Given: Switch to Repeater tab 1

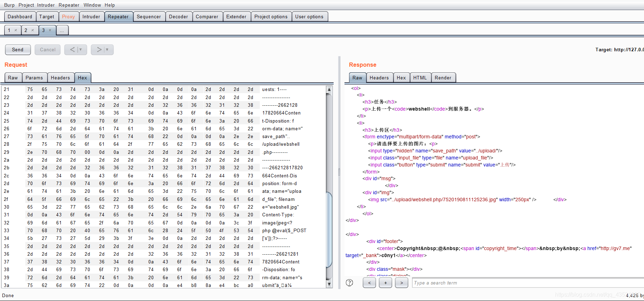Looking at the screenshot, I should pos(9,30).
